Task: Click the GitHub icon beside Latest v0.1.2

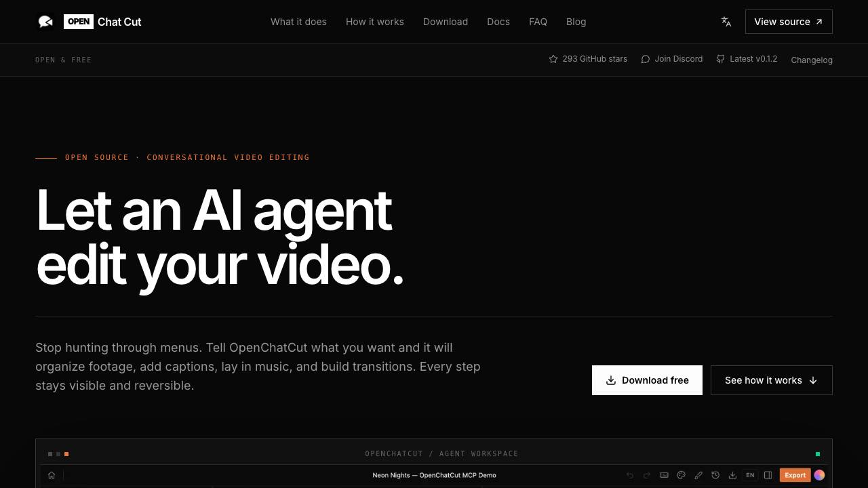Action: pyautogui.click(x=720, y=59)
